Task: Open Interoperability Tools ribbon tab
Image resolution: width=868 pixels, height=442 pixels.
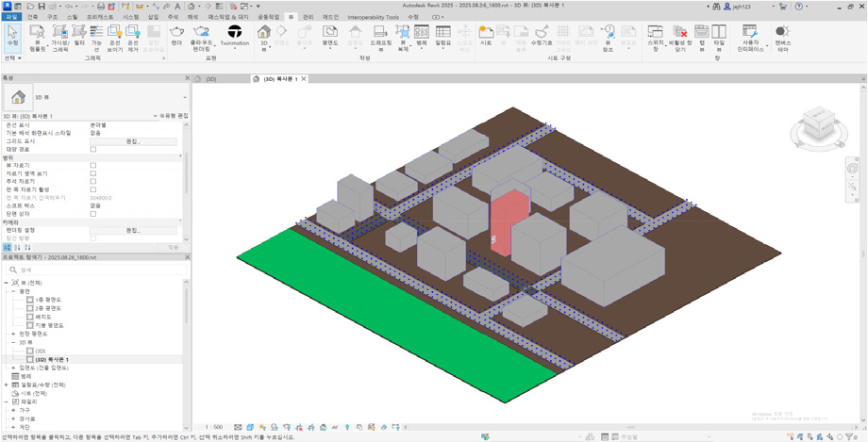Action: [373, 17]
